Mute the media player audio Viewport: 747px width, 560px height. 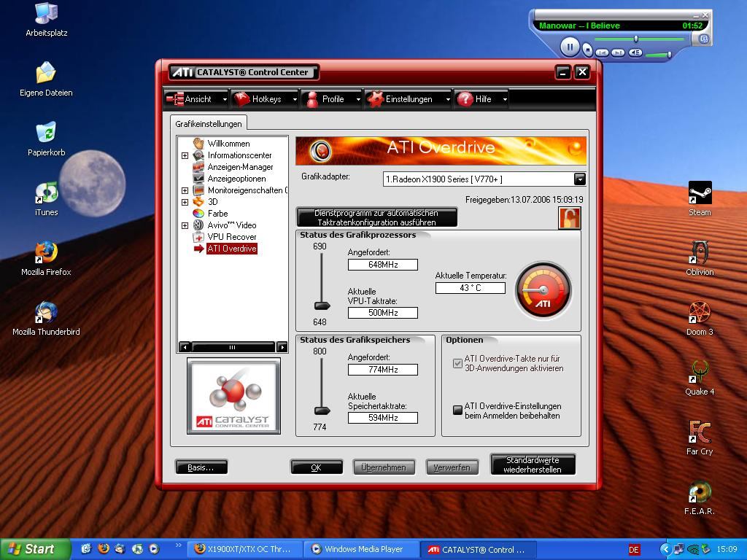635,52
